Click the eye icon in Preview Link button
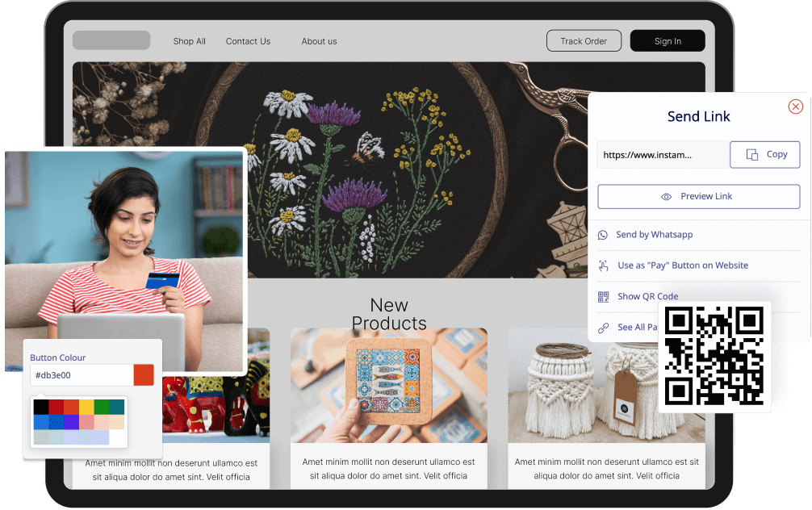The width and height of the screenshot is (812, 510). click(x=667, y=197)
